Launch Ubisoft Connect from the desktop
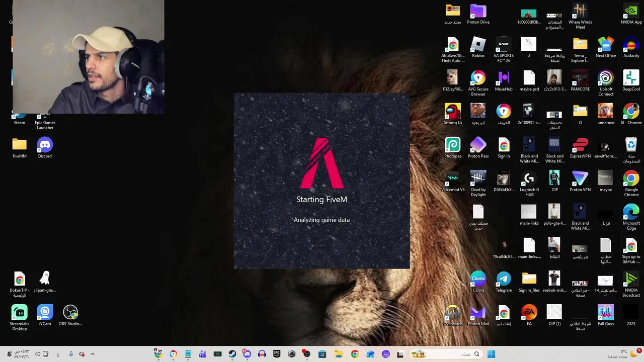 606,83
